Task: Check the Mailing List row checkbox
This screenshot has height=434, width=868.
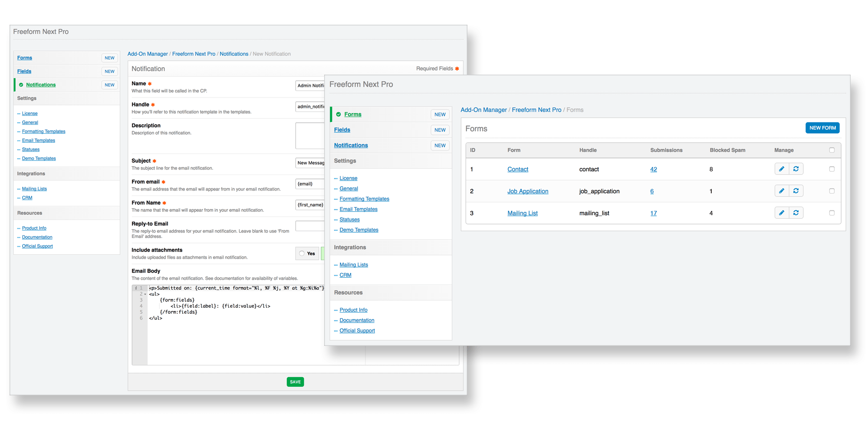Action: tap(832, 213)
